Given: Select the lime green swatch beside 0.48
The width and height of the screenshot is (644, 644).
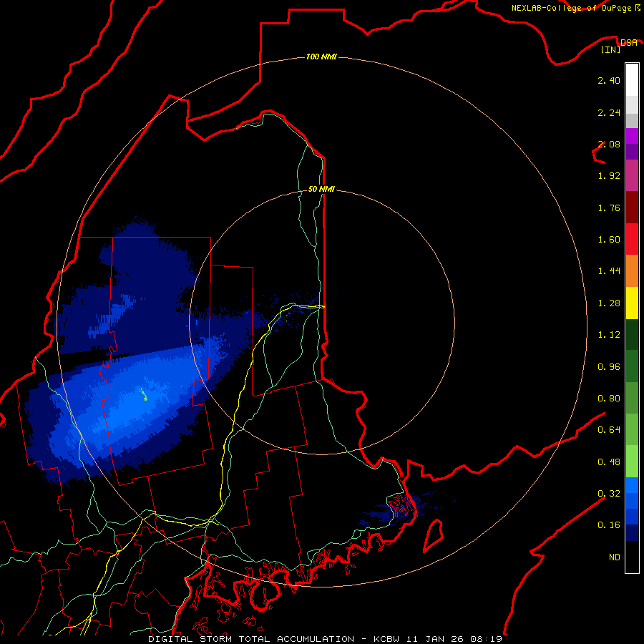Looking at the screenshot, I should tap(632, 462).
